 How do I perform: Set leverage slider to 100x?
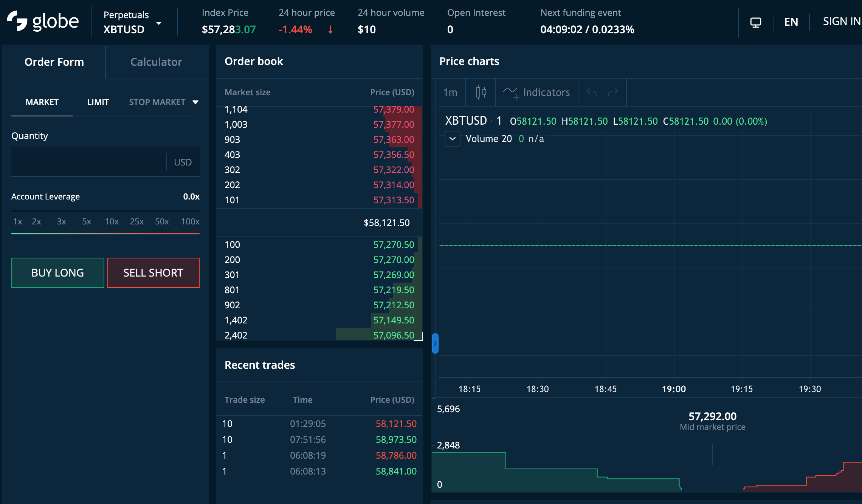pos(190,221)
